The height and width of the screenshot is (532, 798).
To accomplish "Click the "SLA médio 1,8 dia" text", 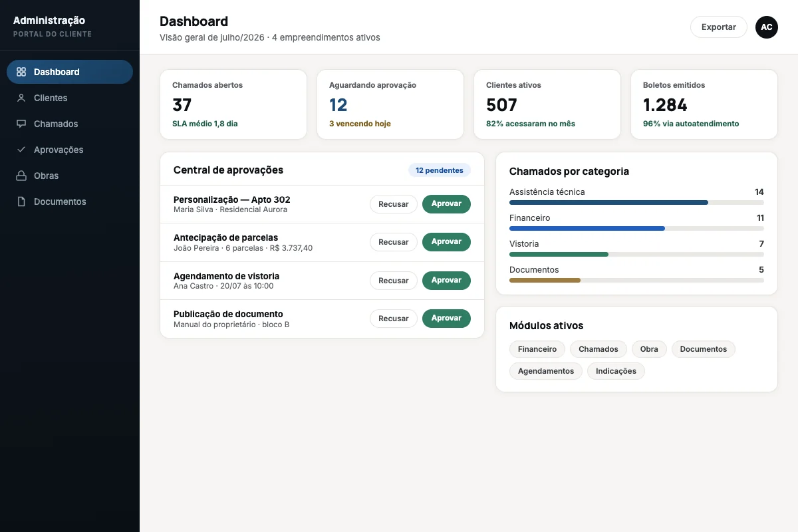I will point(205,124).
